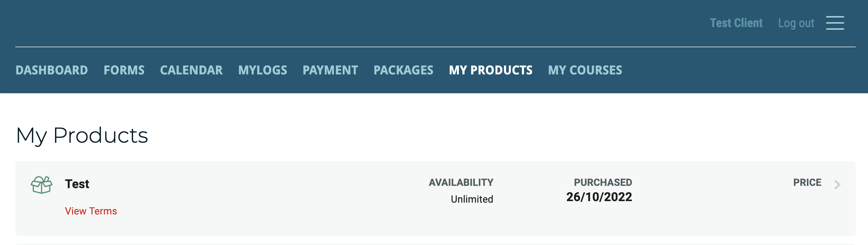Click the My Products page heading
Viewport: 868px width, 245px height.
click(82, 135)
